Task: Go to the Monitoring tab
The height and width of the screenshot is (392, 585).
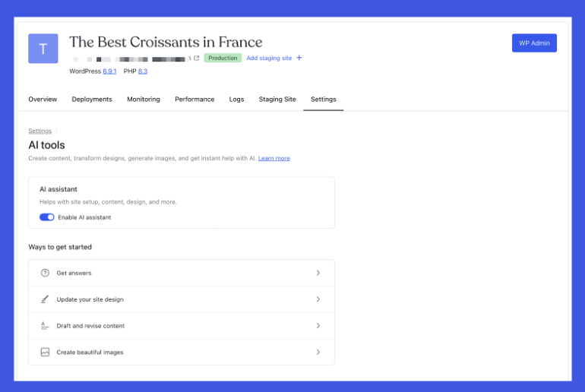Action: coord(144,100)
